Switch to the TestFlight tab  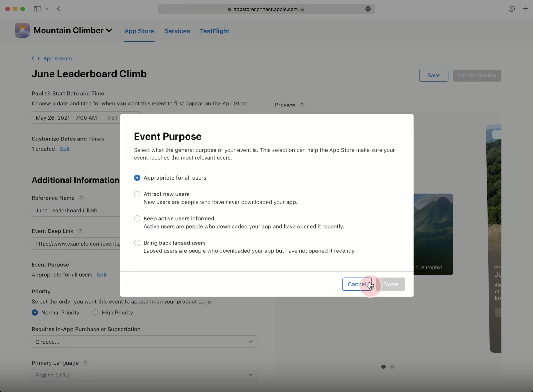[x=214, y=31]
